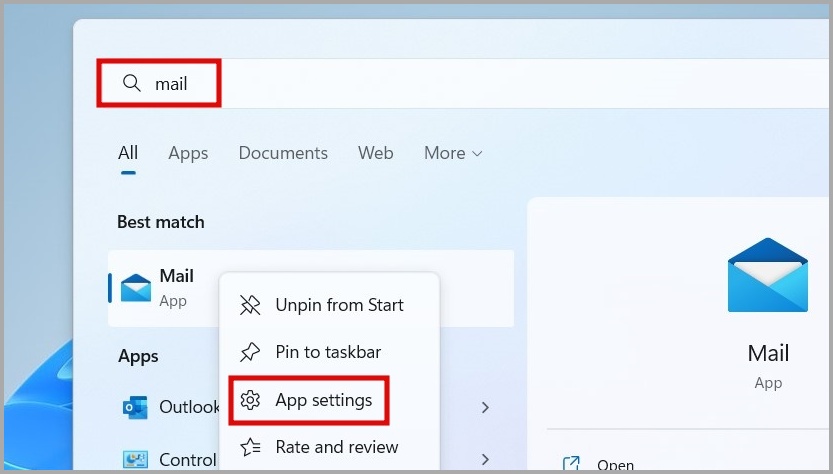Click the Mail app icon in Best match
833x474 pixels.
(x=136, y=288)
